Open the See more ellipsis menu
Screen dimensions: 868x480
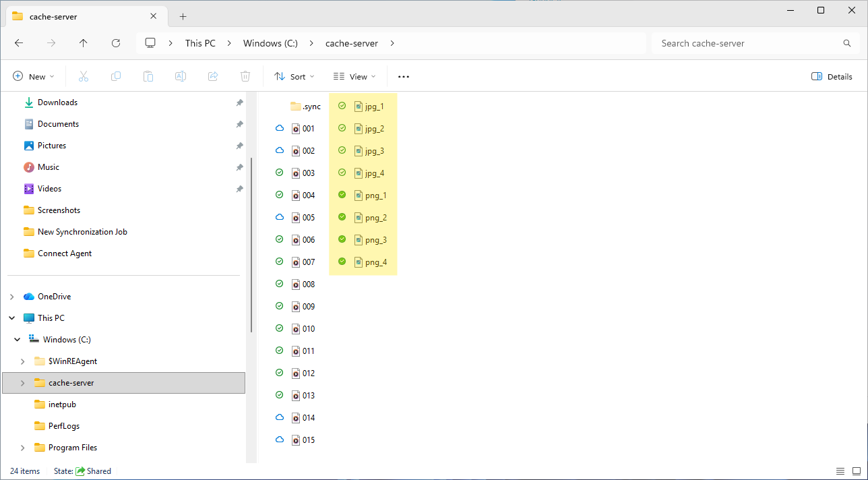click(x=404, y=77)
